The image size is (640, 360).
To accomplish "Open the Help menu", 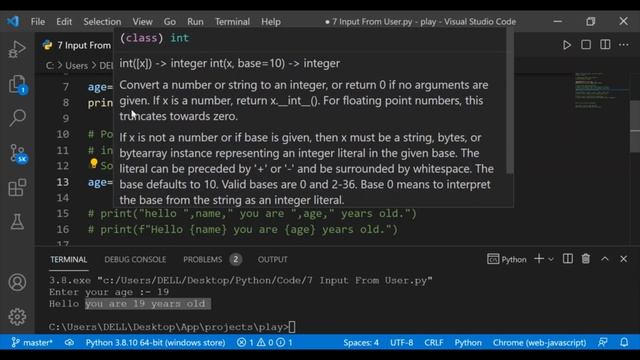I will pos(271,22).
